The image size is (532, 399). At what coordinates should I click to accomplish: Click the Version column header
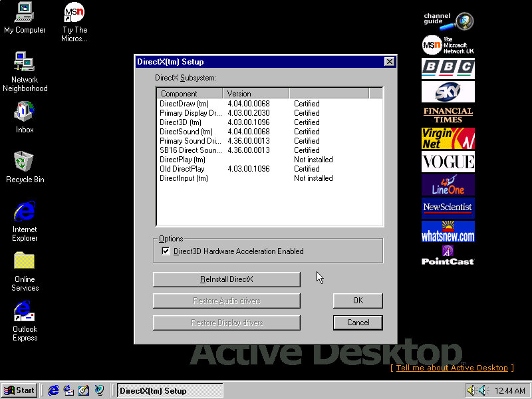point(255,94)
